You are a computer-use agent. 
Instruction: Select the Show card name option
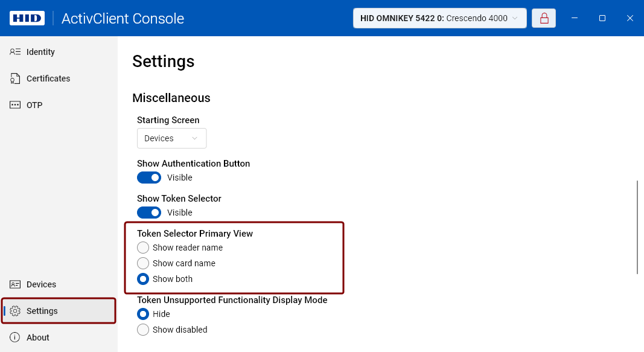point(143,263)
